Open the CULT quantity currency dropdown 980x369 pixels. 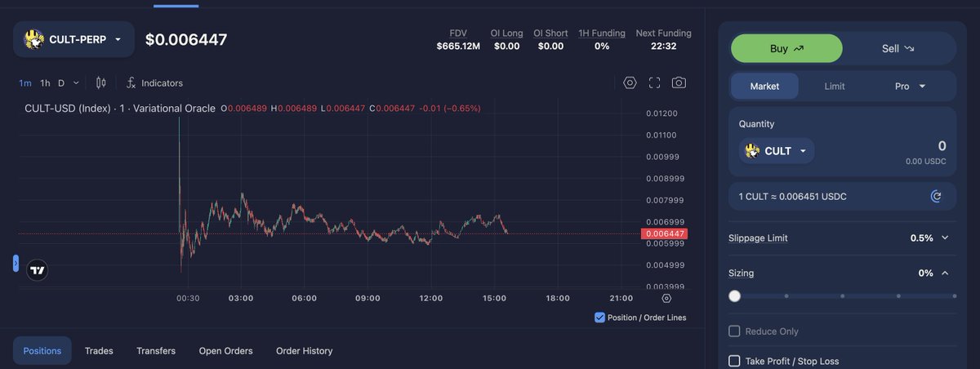777,151
